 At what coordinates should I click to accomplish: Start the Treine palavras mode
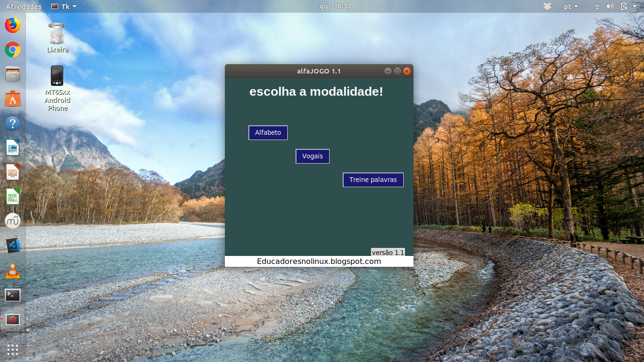point(373,180)
